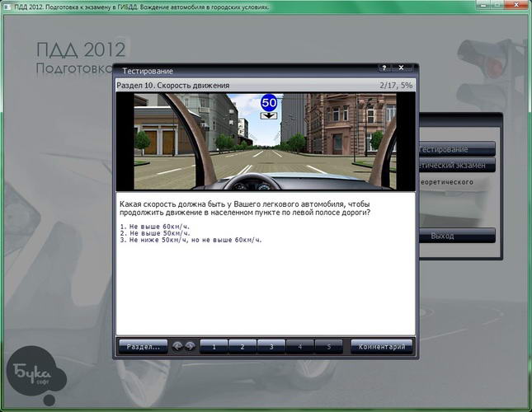Select answer text 'Не выше 50км/ч.'

[x=155, y=233]
